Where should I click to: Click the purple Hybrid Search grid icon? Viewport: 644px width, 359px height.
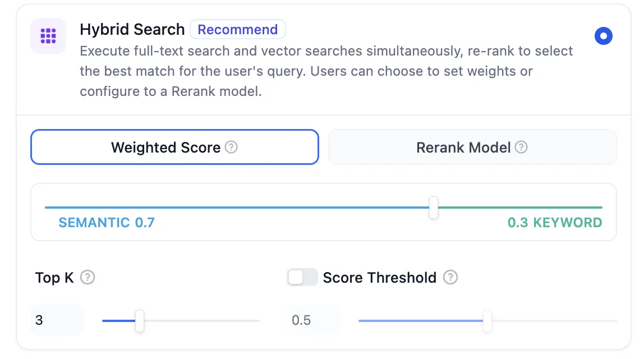click(x=48, y=36)
